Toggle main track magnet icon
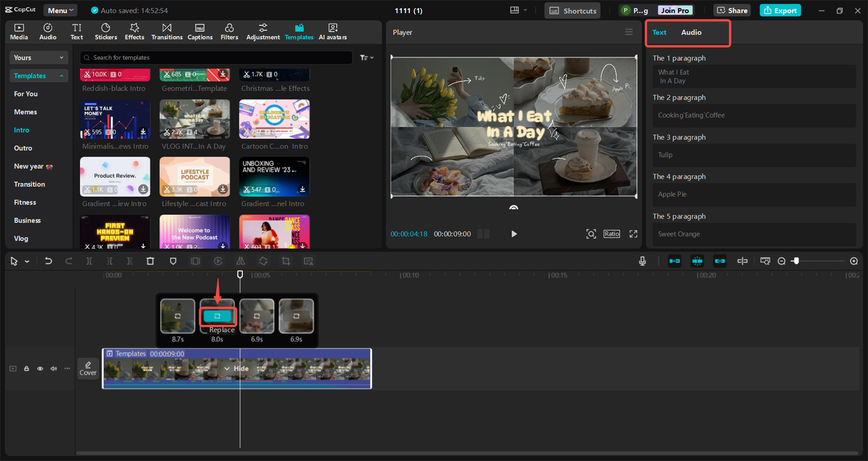The height and width of the screenshot is (461, 868). coord(675,261)
